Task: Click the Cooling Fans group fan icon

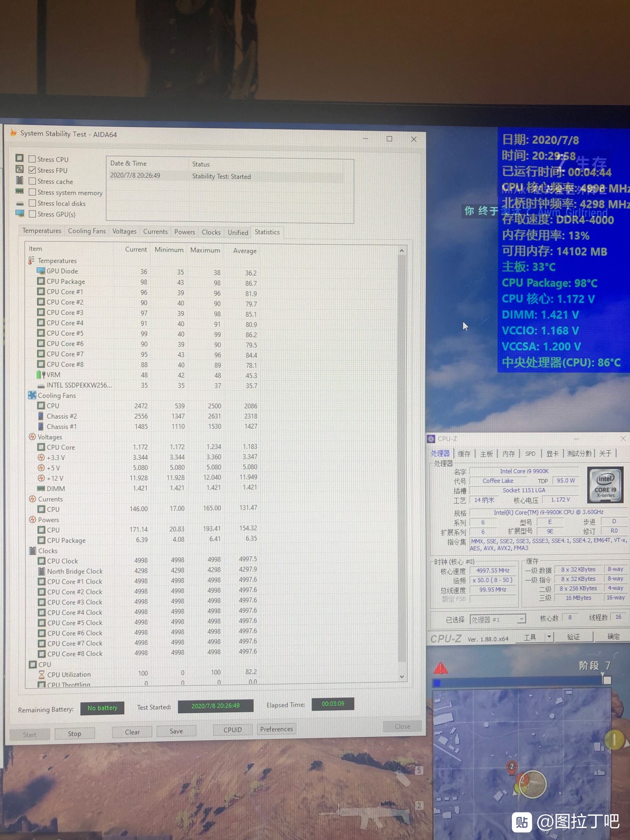Action: 32,395
